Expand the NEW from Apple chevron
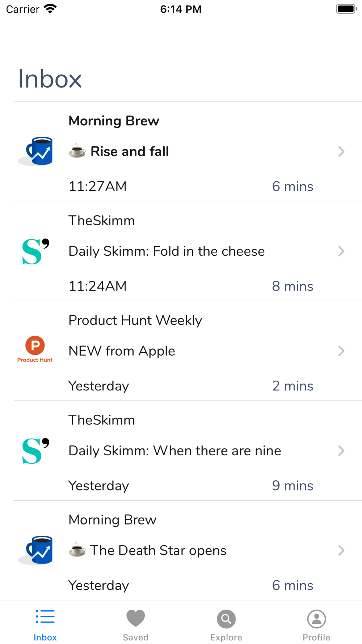 [341, 351]
